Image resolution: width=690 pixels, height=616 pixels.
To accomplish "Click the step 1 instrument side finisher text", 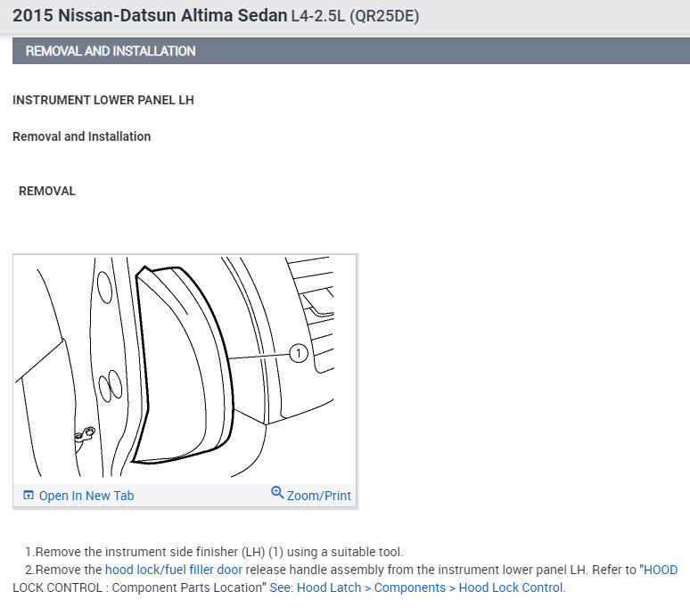I will coord(214,552).
